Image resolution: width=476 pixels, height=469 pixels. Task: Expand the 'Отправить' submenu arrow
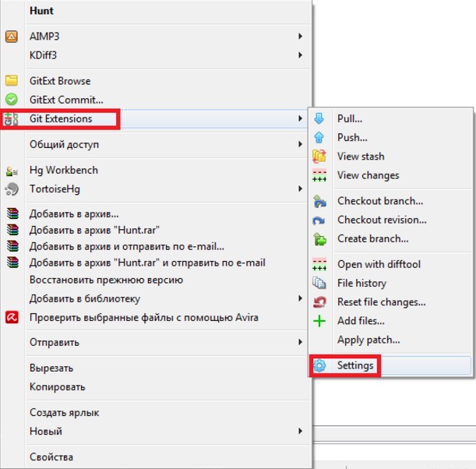click(300, 342)
